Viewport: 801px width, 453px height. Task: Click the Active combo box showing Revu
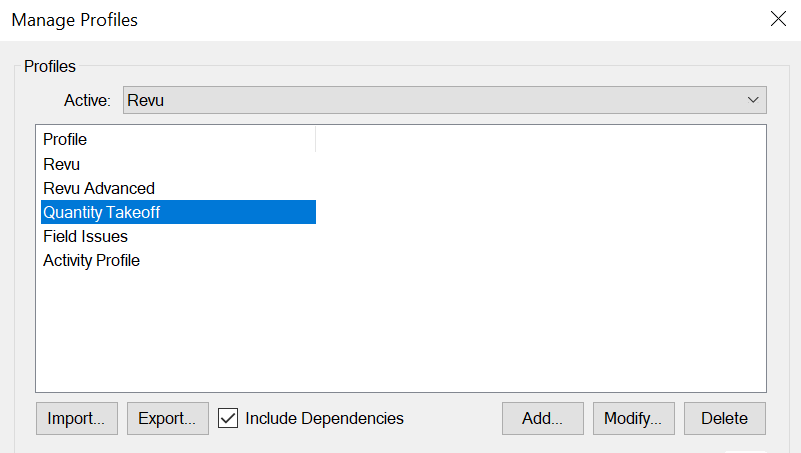[x=444, y=100]
